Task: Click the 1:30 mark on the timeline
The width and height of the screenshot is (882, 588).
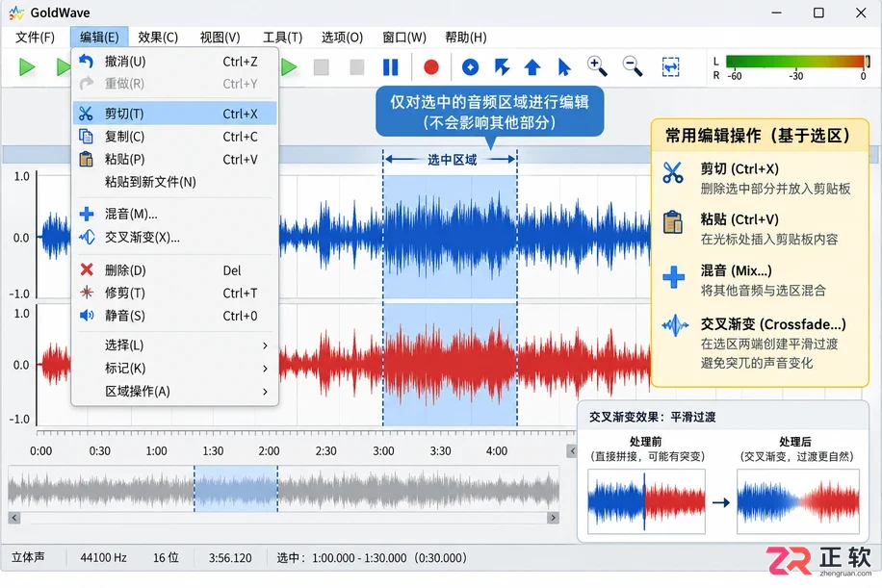Action: tap(213, 450)
